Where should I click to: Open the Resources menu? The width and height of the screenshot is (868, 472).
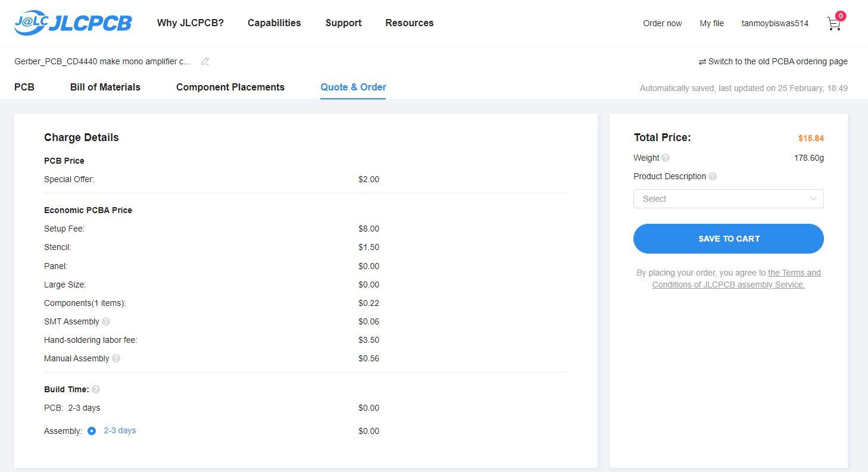[x=410, y=23]
